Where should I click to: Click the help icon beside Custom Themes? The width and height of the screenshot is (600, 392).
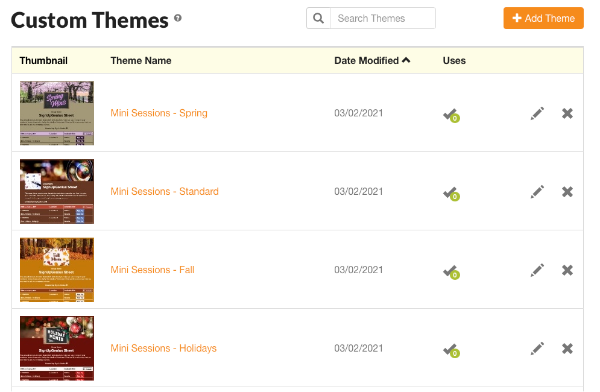click(178, 18)
